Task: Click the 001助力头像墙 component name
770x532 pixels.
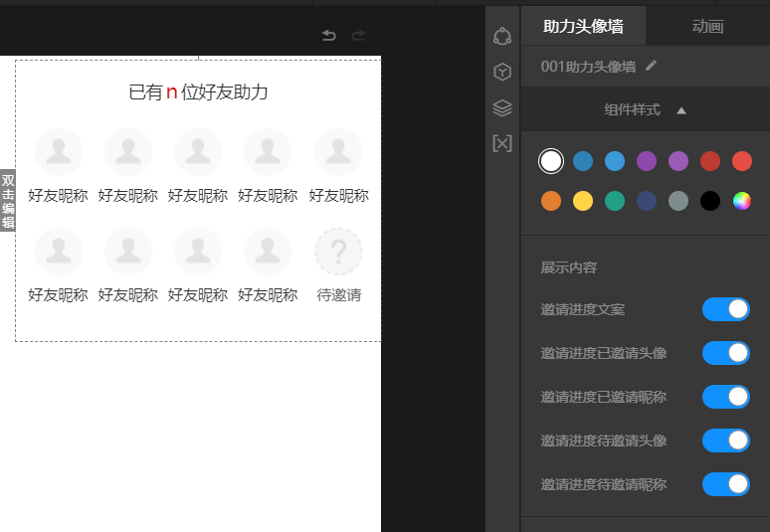Action: (x=588, y=67)
